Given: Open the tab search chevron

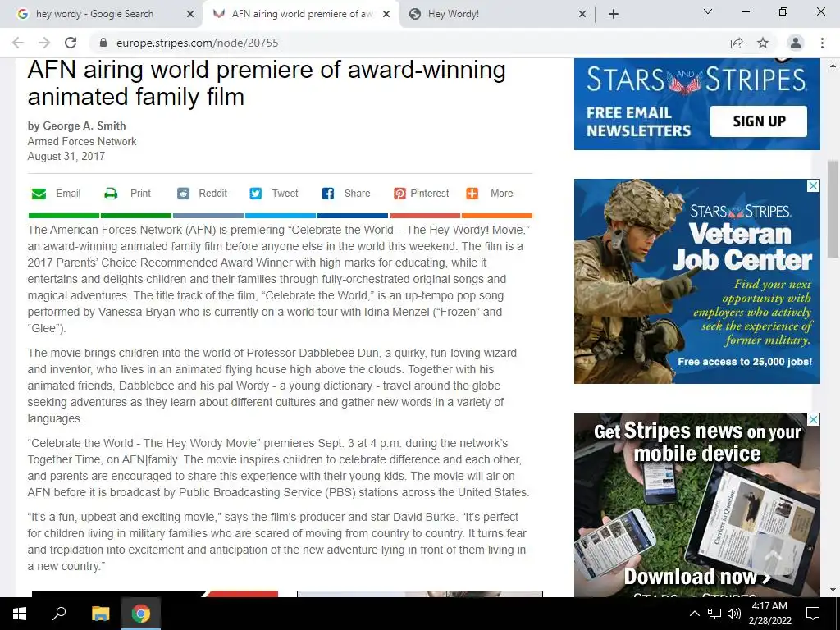Looking at the screenshot, I should (708, 11).
